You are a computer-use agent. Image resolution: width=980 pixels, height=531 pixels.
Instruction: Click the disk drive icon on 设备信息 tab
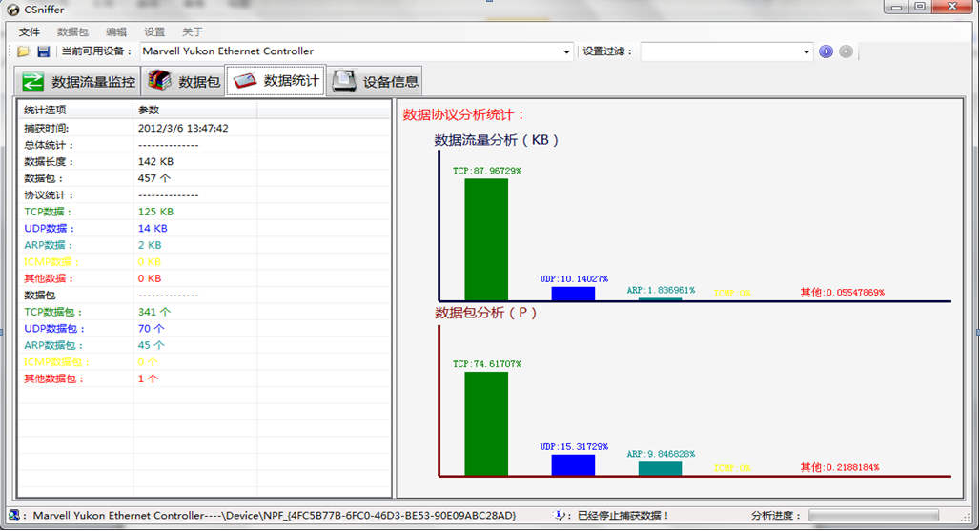coord(344,81)
